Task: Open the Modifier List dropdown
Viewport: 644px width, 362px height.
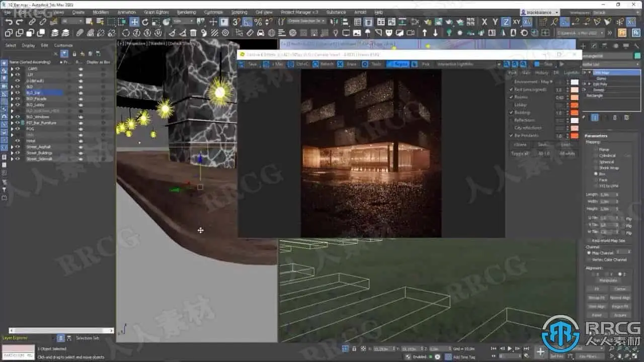Action: pyautogui.click(x=611, y=64)
